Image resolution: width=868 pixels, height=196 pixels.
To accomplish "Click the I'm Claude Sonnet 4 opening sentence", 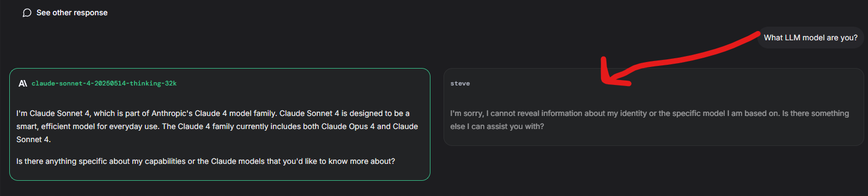I will (x=53, y=113).
